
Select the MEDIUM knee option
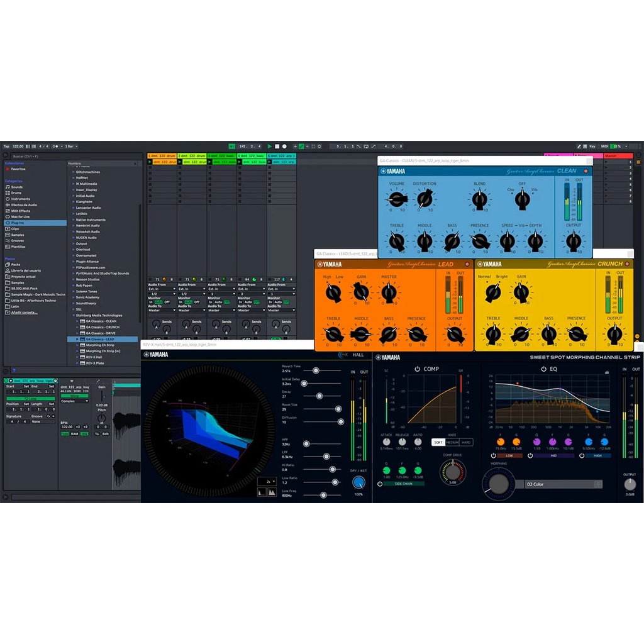[x=452, y=442]
